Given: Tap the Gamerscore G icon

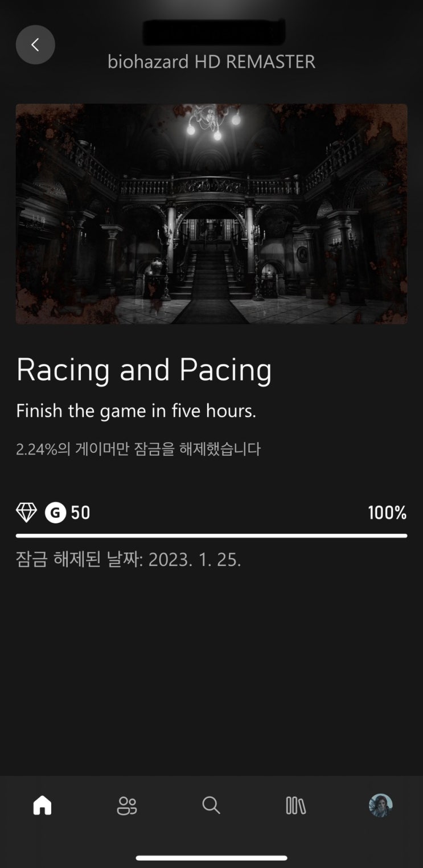Looking at the screenshot, I should click(x=55, y=513).
